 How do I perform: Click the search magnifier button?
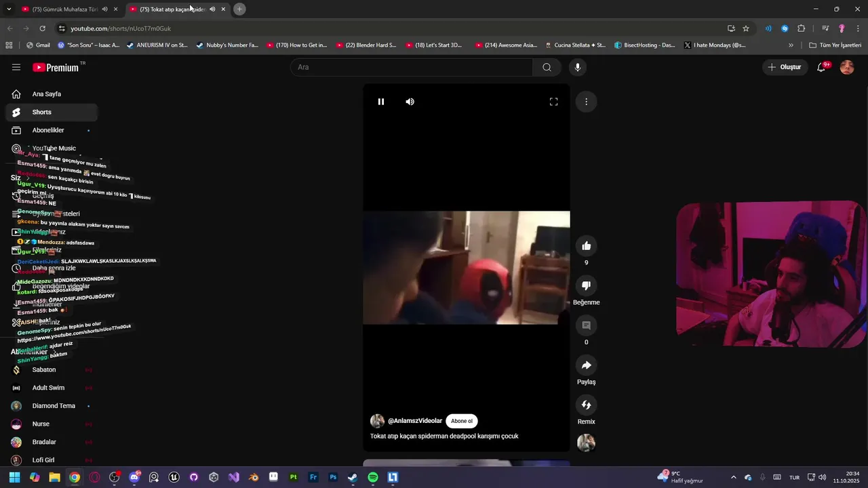[x=547, y=67]
